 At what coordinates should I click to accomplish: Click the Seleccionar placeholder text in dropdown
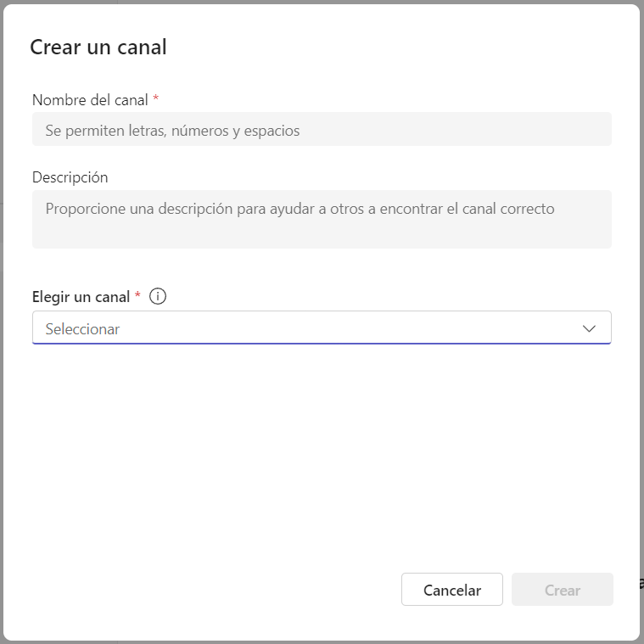(x=82, y=329)
